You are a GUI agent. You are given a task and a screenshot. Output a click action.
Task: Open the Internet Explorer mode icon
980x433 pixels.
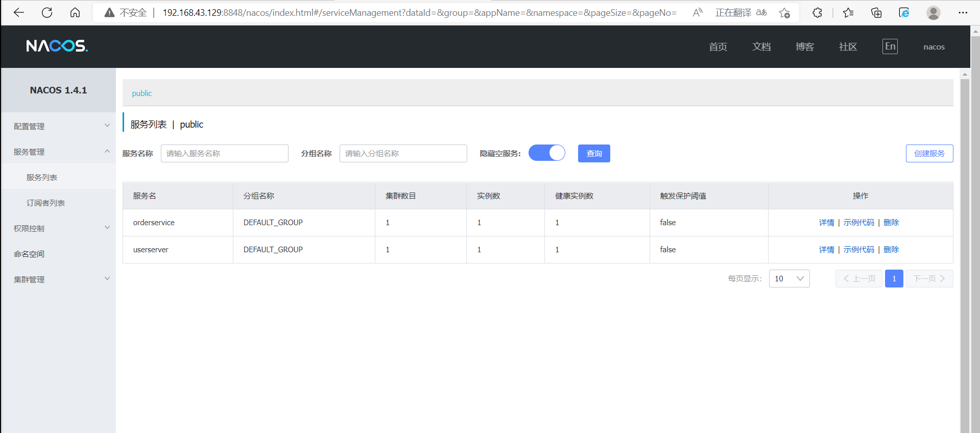tap(904, 12)
